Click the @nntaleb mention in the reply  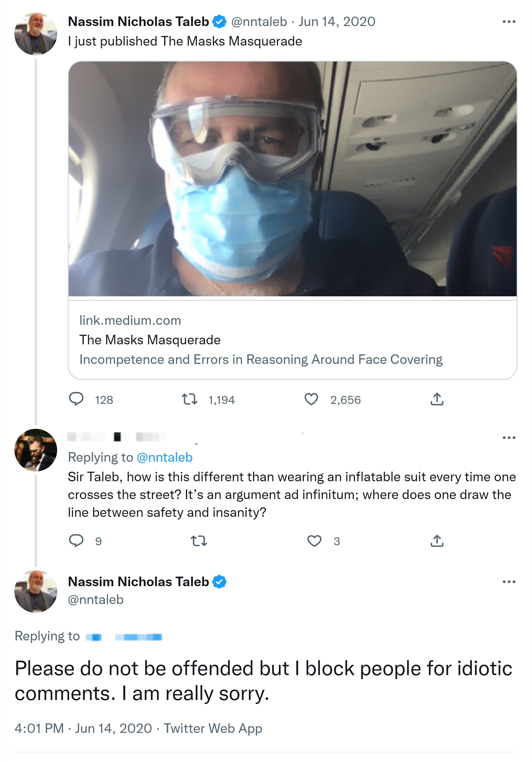164,457
